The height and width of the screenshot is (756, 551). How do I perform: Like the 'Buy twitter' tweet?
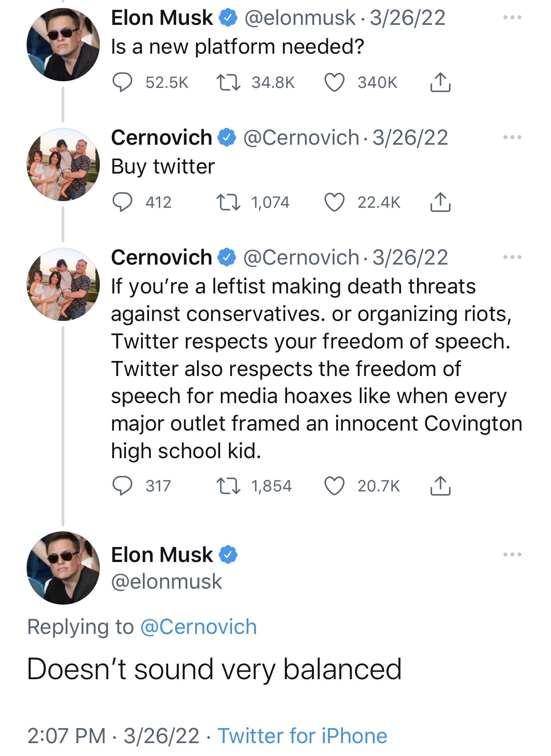tap(335, 202)
